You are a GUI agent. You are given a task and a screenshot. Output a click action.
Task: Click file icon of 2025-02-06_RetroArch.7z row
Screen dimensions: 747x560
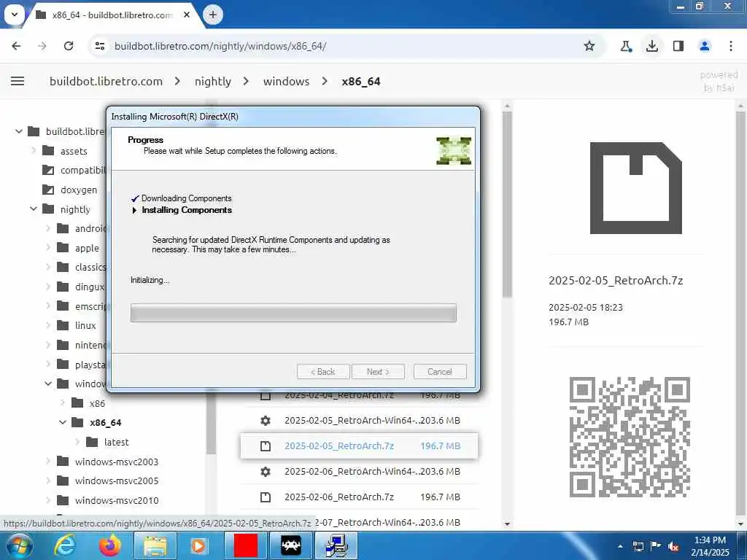[x=266, y=497]
